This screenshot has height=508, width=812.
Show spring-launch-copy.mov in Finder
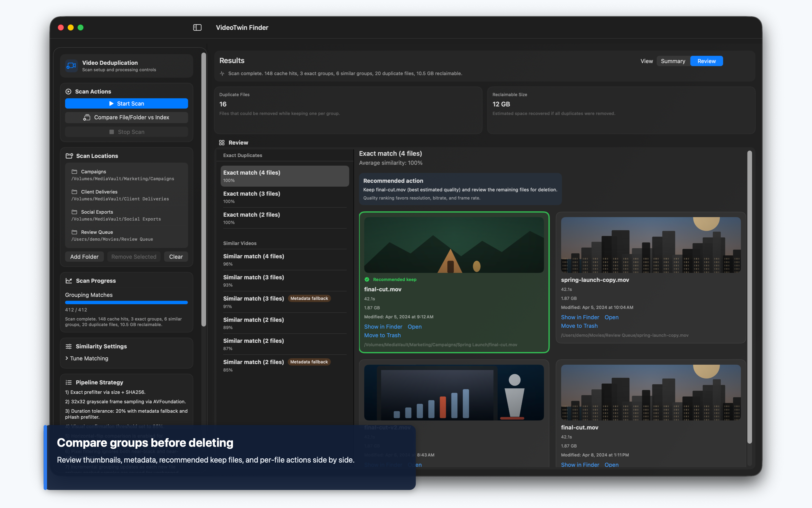point(580,317)
